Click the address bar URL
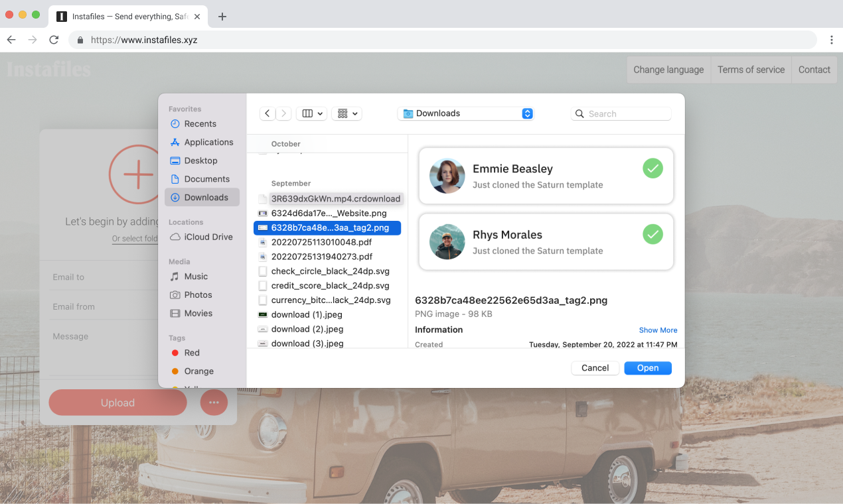Image resolution: width=843 pixels, height=504 pixels. click(144, 40)
